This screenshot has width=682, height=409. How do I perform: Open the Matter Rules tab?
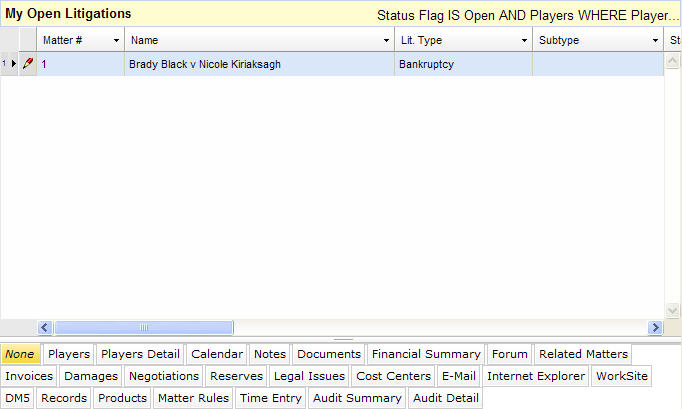tap(193, 398)
